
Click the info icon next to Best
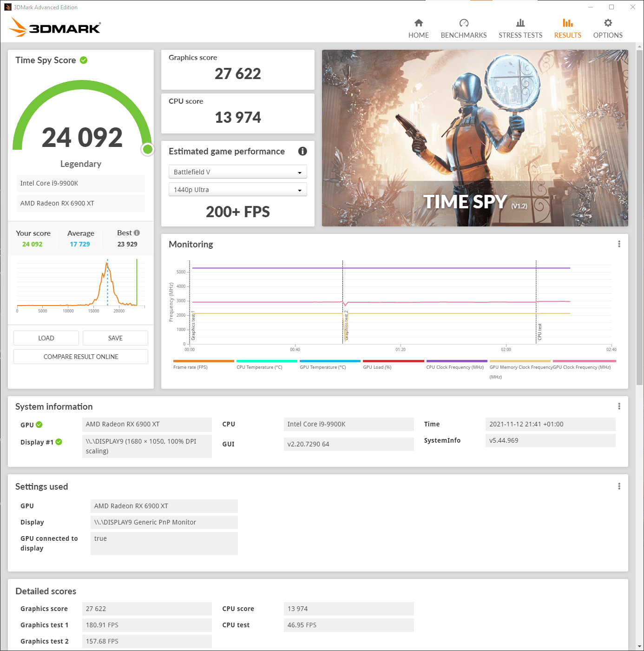click(x=137, y=233)
